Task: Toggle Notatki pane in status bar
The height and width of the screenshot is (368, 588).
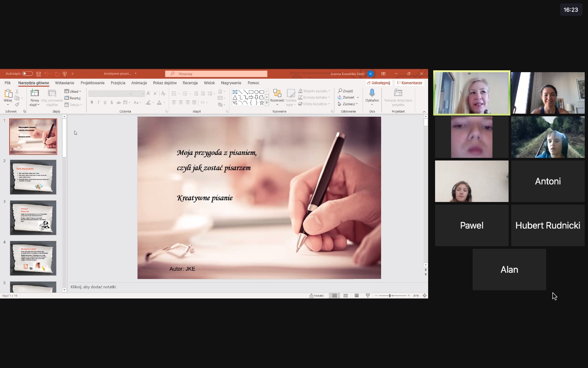Action: pyautogui.click(x=317, y=296)
